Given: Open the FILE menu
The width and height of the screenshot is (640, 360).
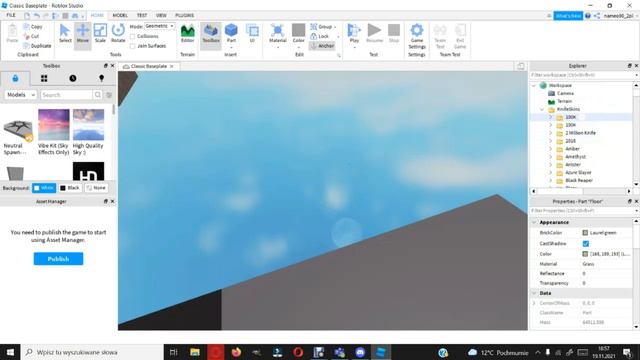Looking at the screenshot, I should pos(11,15).
